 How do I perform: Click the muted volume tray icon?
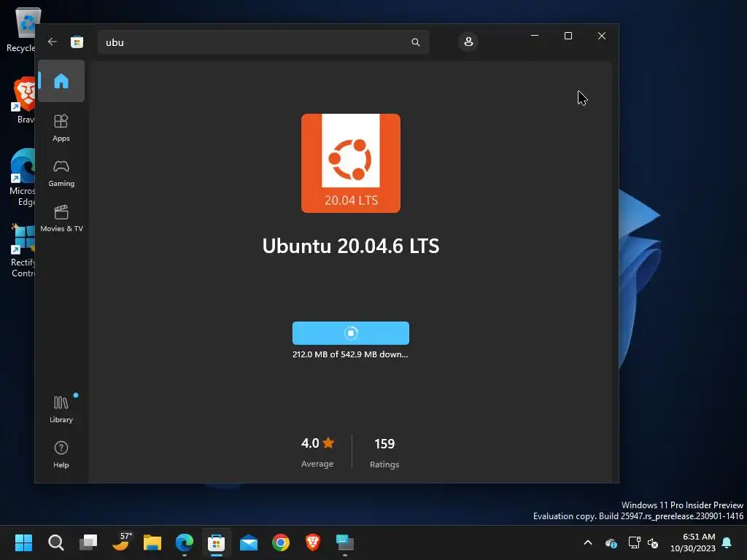click(653, 542)
